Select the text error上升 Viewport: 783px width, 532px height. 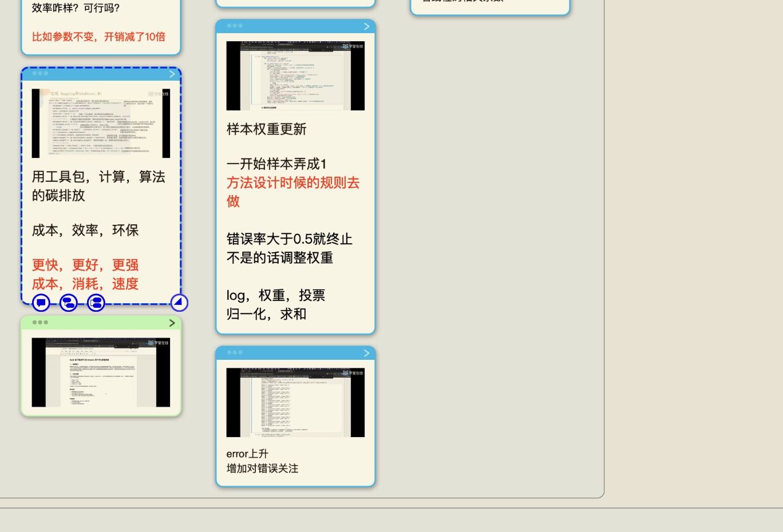(x=247, y=454)
